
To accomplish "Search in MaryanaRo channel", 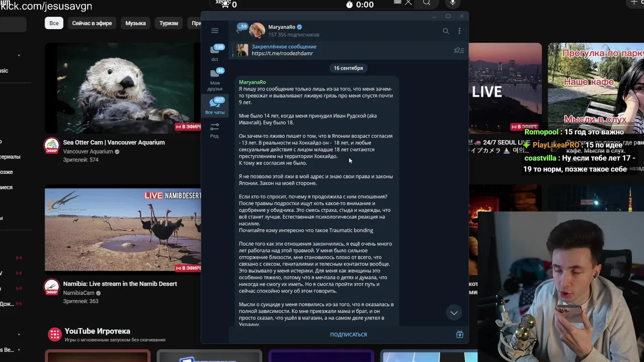I will 446,31.
